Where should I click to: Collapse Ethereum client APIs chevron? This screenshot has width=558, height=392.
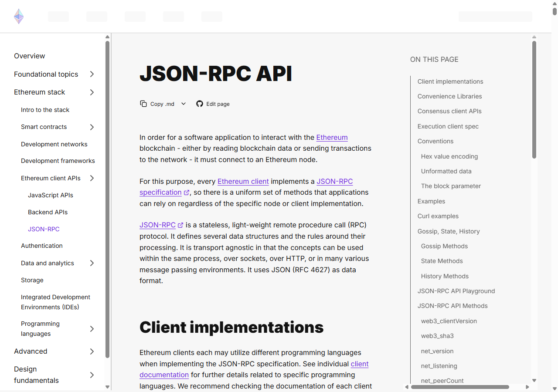pyautogui.click(x=92, y=178)
